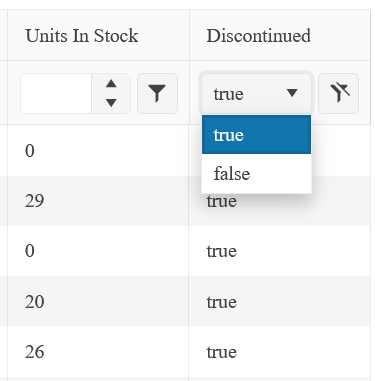Screen dimensions: 375x381
Task: Click the first 0 units in stock cell
Action: pos(98,151)
